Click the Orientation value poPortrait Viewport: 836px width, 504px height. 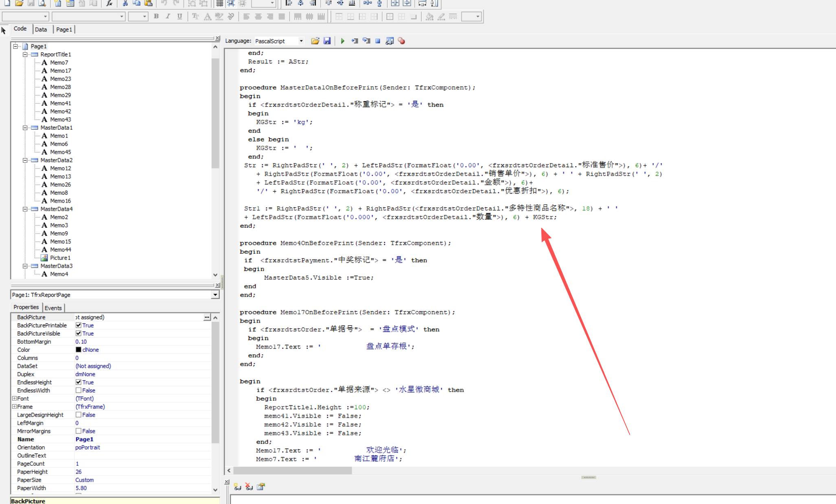coord(88,447)
